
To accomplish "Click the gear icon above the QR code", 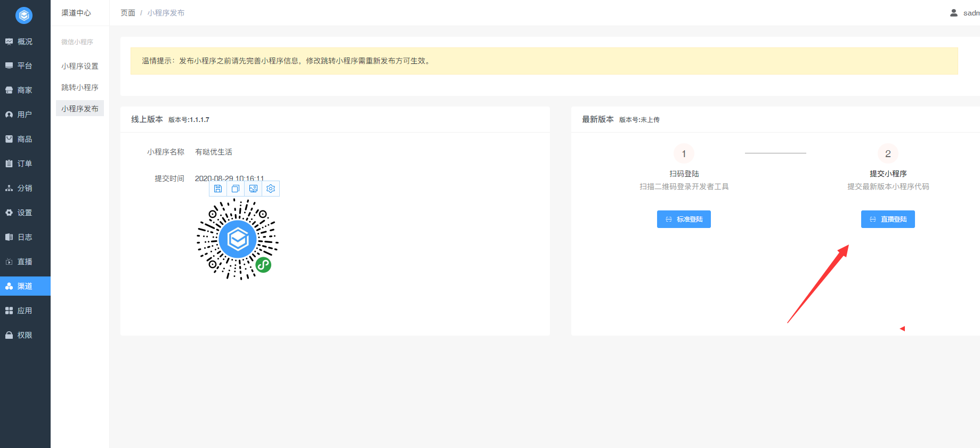I will 271,189.
